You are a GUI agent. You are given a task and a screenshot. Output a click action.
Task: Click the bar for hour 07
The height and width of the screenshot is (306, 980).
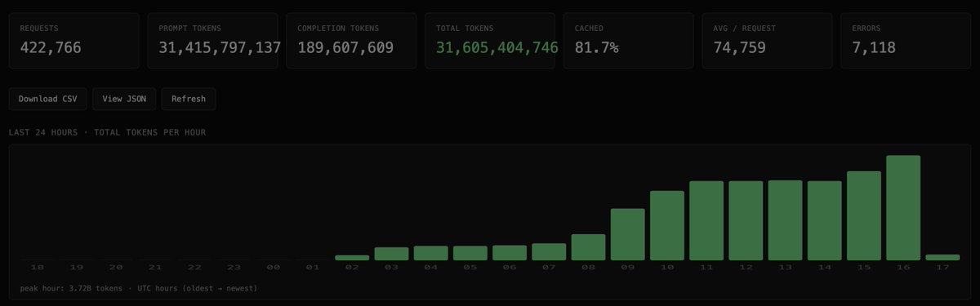(549, 251)
